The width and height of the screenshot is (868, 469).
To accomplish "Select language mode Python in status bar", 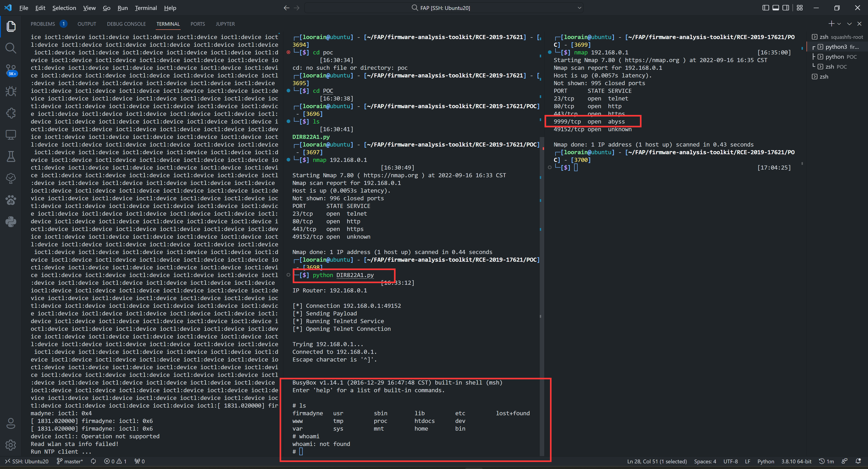I will point(766,461).
